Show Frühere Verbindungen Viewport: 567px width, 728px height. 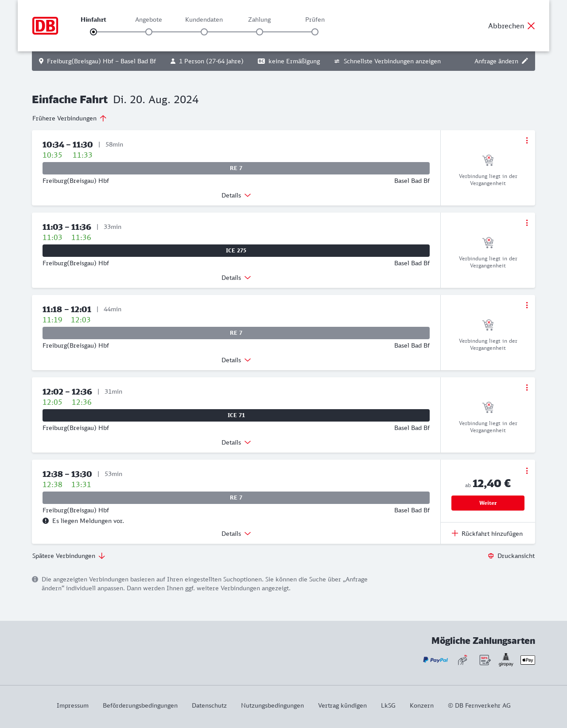coord(69,118)
